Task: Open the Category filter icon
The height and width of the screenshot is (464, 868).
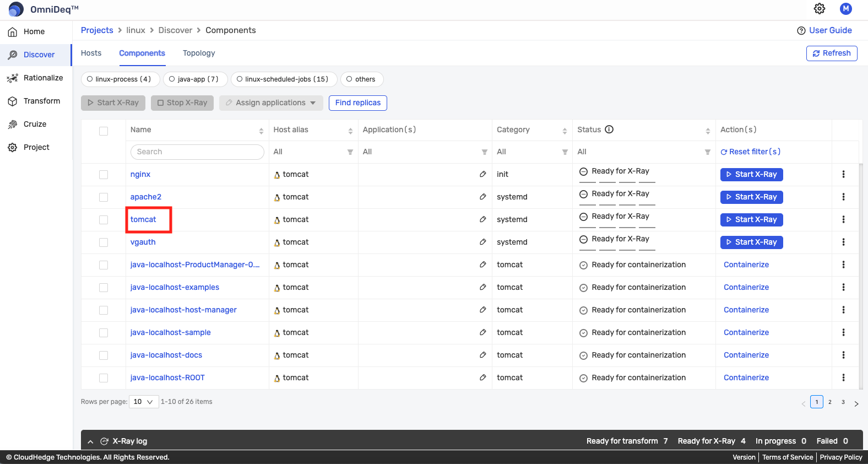Action: tap(565, 152)
